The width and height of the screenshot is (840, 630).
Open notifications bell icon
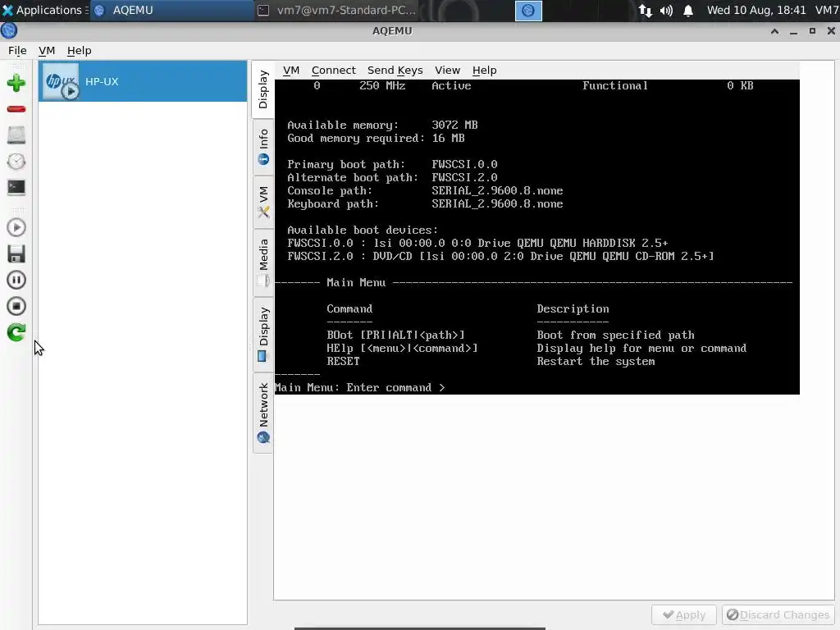(x=688, y=11)
